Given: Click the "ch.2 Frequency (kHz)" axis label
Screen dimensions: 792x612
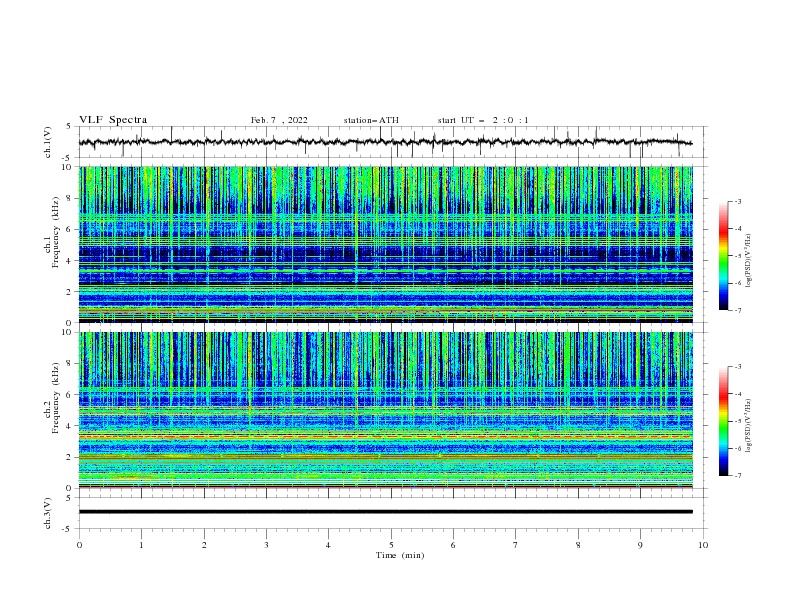Looking at the screenshot, I should [52, 398].
